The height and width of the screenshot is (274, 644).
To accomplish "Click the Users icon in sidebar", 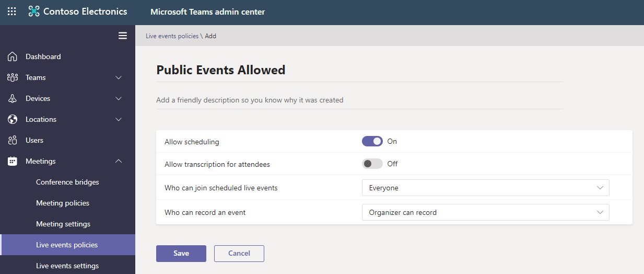I will click(x=13, y=140).
